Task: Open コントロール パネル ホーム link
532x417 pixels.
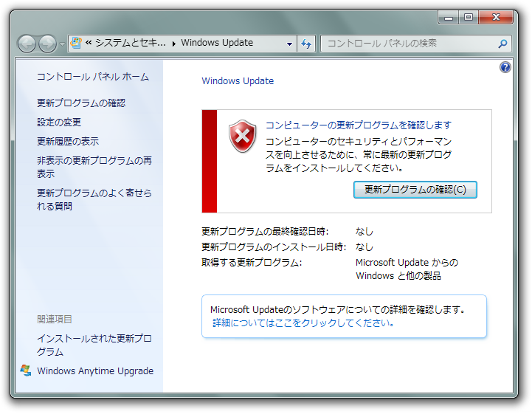Action: coord(93,77)
